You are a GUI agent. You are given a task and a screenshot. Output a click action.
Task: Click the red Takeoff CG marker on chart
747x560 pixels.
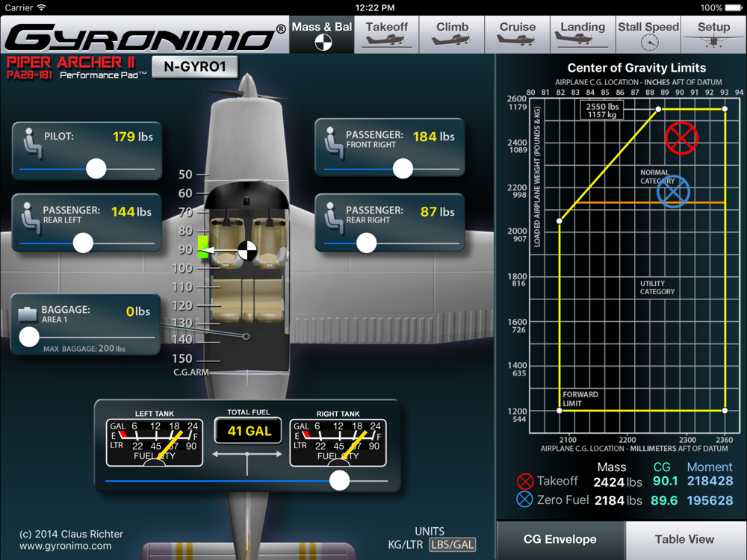[681, 138]
